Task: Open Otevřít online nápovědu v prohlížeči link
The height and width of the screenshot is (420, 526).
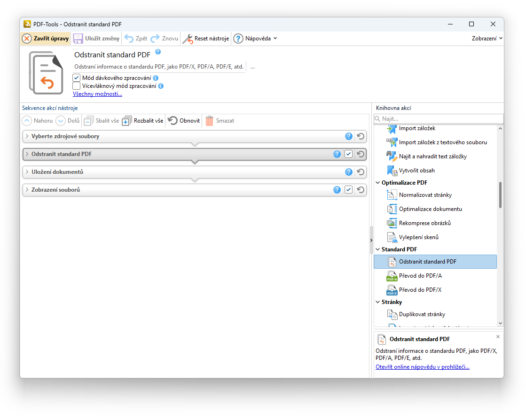Action: point(422,367)
